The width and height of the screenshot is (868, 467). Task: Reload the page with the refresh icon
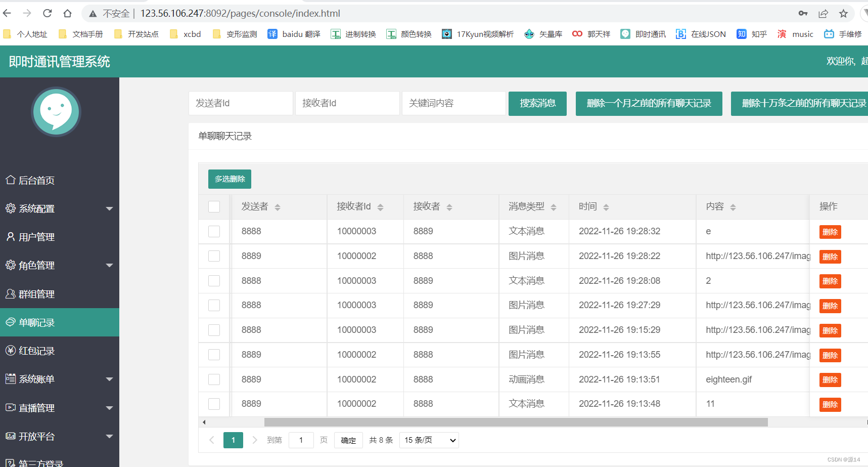[x=48, y=13]
